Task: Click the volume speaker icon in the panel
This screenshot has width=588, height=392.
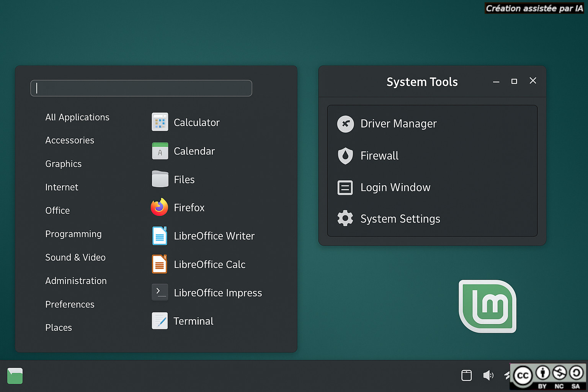Action: [x=488, y=375]
